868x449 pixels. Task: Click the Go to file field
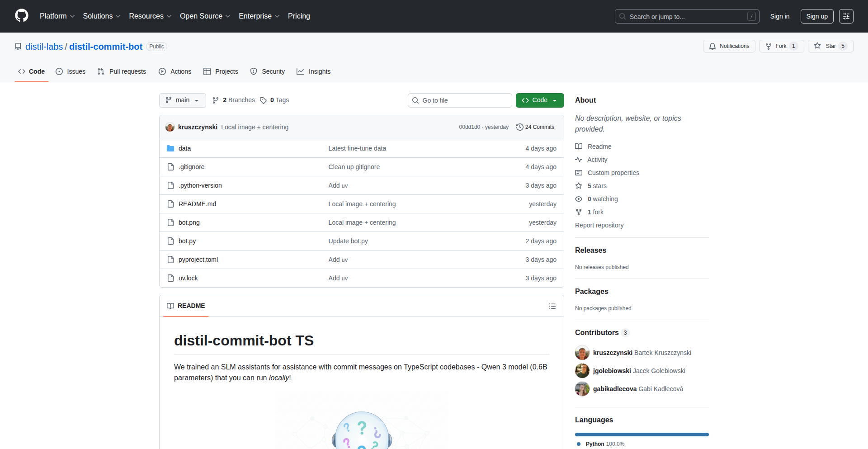[459, 100]
